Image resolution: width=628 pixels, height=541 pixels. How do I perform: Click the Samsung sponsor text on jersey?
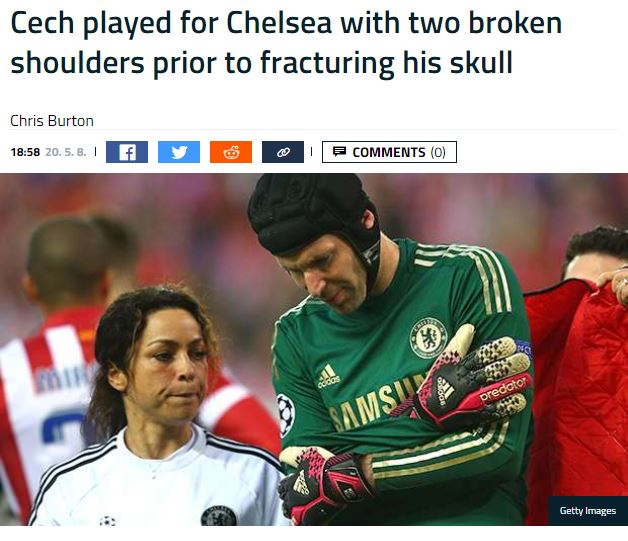374,400
